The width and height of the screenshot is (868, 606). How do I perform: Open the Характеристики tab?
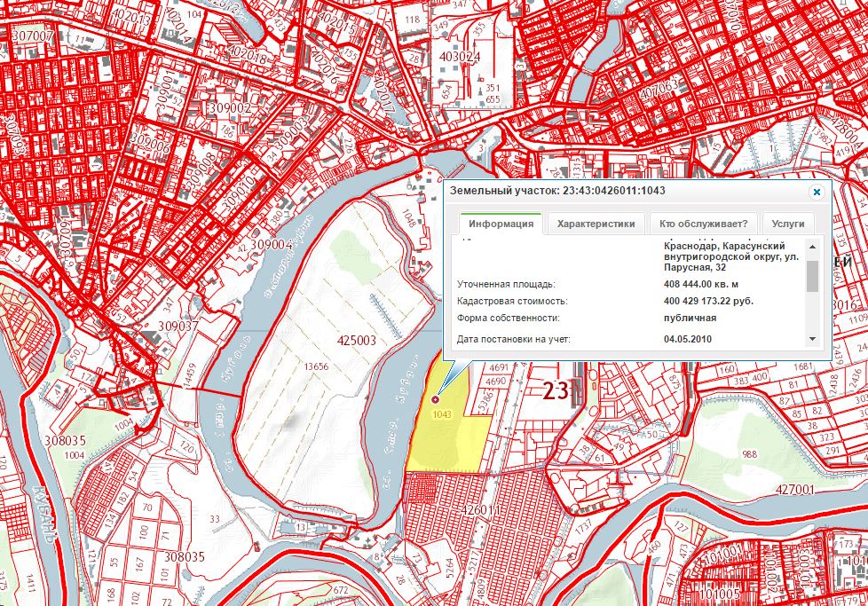pos(596,224)
